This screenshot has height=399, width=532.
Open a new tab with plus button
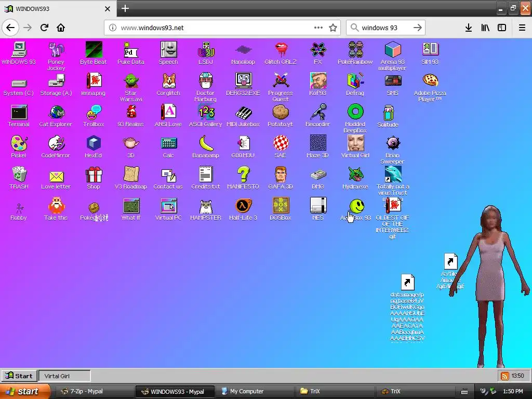coord(125,8)
